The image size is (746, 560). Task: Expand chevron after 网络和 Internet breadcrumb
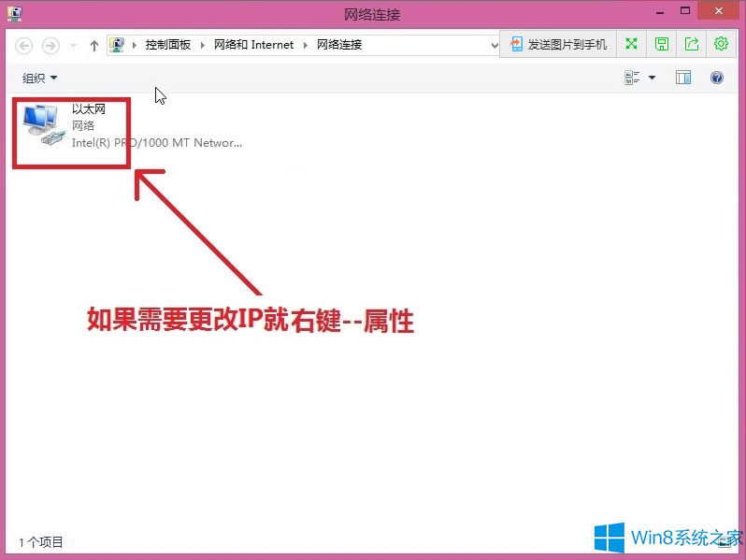tap(306, 45)
